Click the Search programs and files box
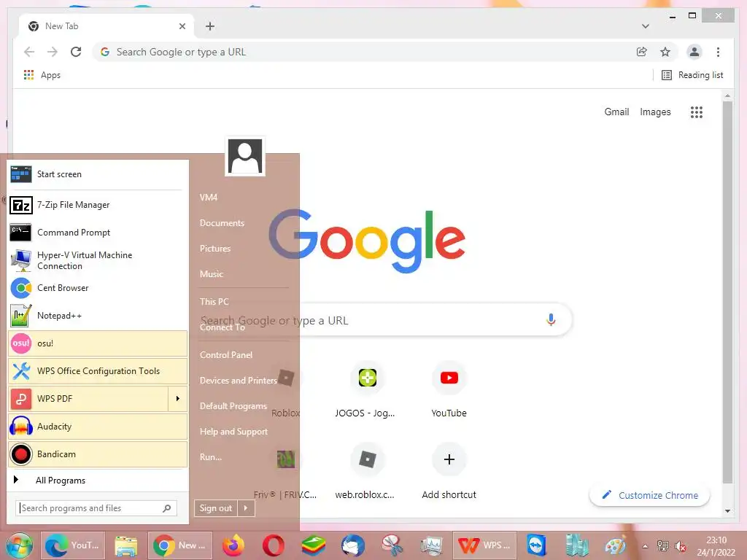The width and height of the screenshot is (747, 560). 96,508
